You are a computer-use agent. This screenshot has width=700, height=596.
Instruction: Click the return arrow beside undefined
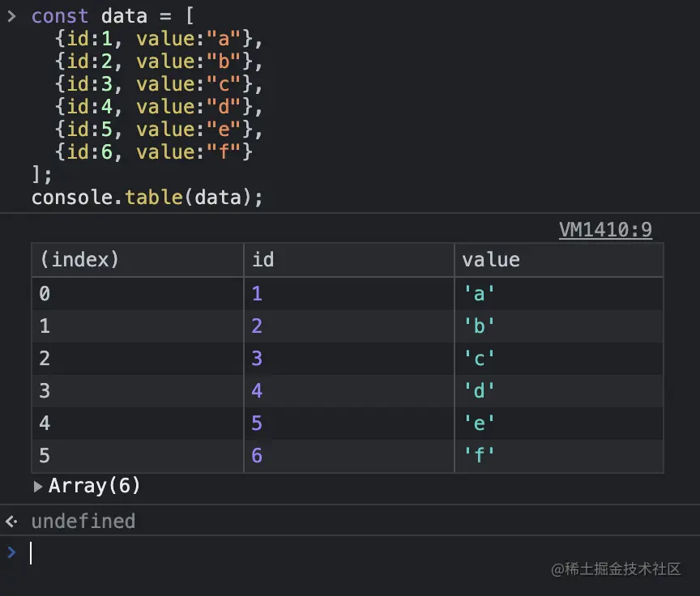tap(11, 521)
